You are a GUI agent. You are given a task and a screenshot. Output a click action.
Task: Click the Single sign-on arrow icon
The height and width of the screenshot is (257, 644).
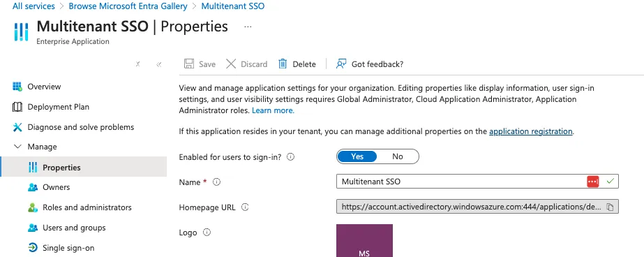pos(33,247)
